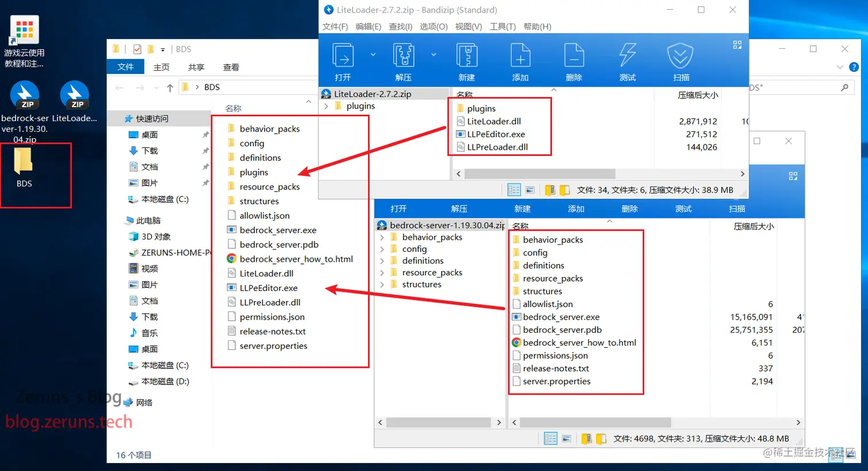Click horizontal scrollbar in bedrock-server file list
This screenshot has width=868, height=471.
click(x=595, y=422)
